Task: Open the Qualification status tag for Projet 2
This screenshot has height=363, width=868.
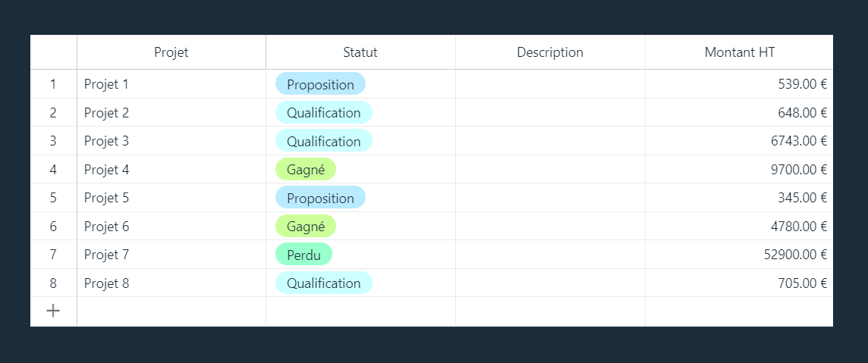Action: (324, 113)
